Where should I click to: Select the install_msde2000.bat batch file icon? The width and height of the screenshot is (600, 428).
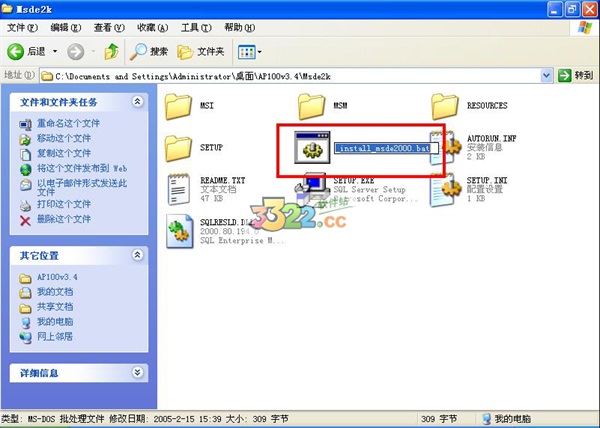(312, 148)
